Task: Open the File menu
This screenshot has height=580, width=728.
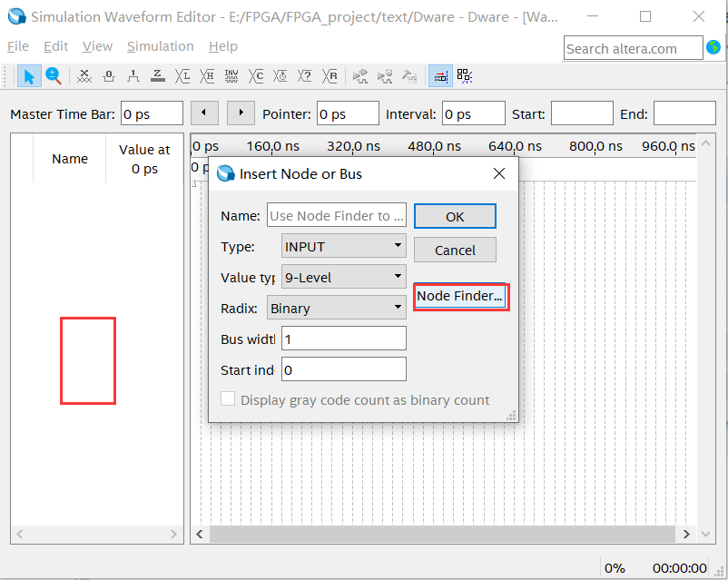Action: (x=18, y=46)
